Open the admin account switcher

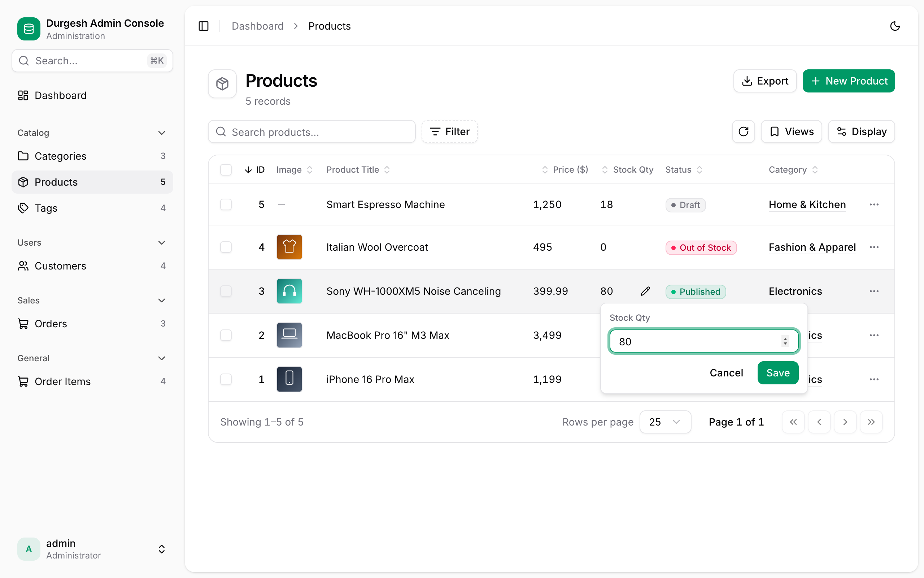92,549
